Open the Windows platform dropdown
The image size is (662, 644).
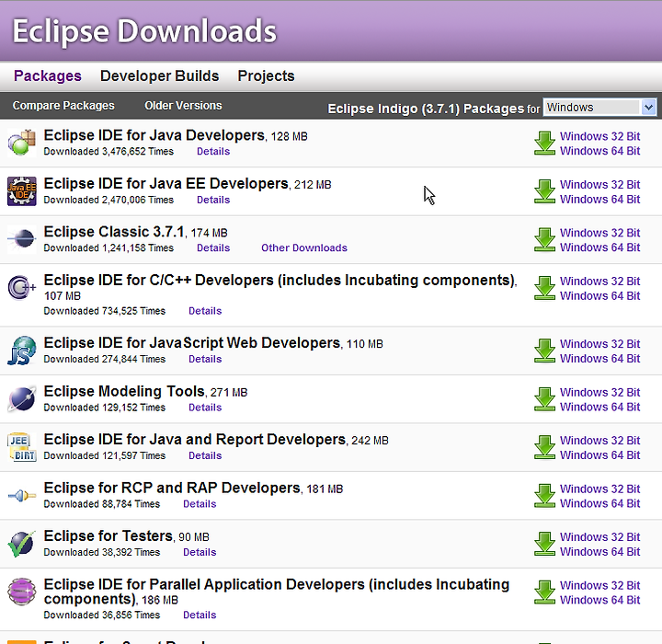point(599,108)
